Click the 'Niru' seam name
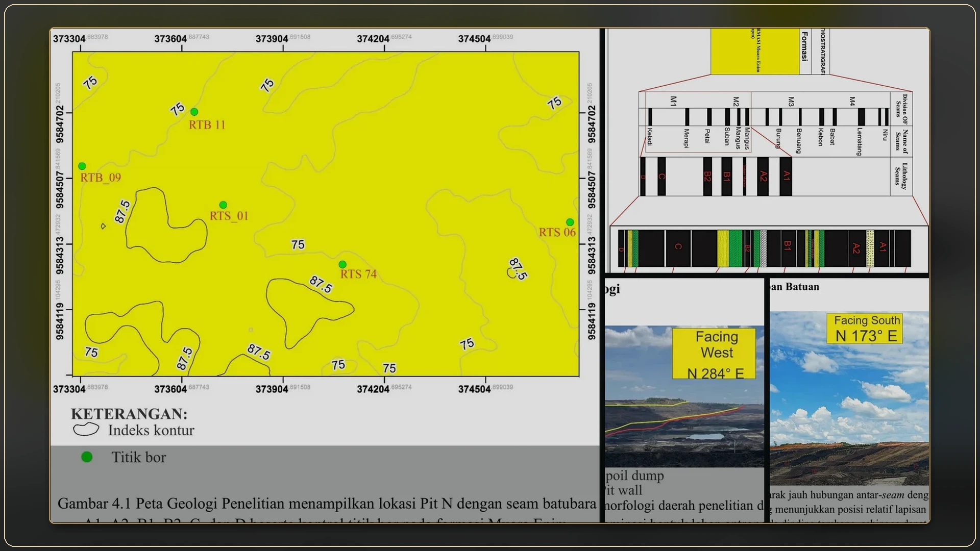980x551 pixels. (x=885, y=135)
